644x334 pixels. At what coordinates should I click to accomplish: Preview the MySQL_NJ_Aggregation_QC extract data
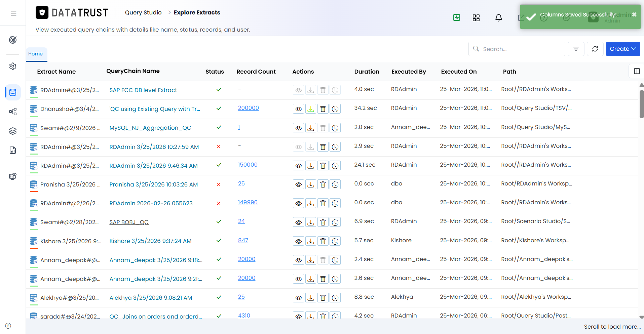tap(298, 128)
